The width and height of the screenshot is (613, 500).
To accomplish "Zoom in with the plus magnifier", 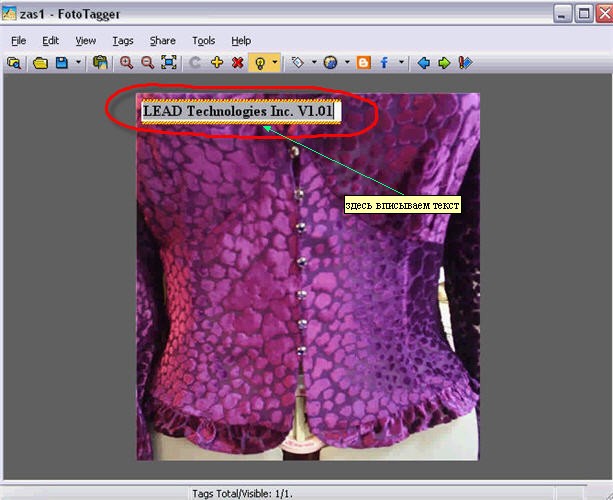I will click(126, 63).
